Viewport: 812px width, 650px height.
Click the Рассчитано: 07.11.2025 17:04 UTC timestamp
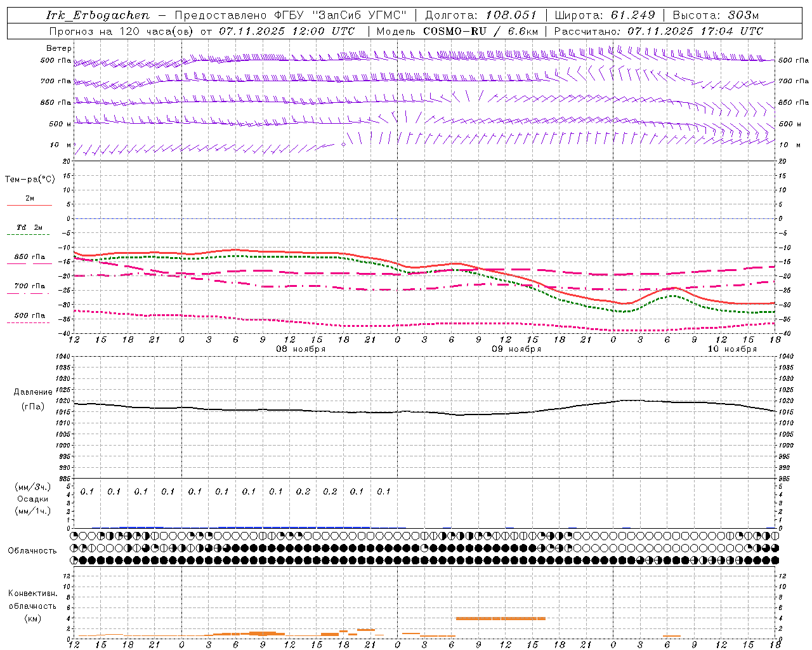pos(659,31)
